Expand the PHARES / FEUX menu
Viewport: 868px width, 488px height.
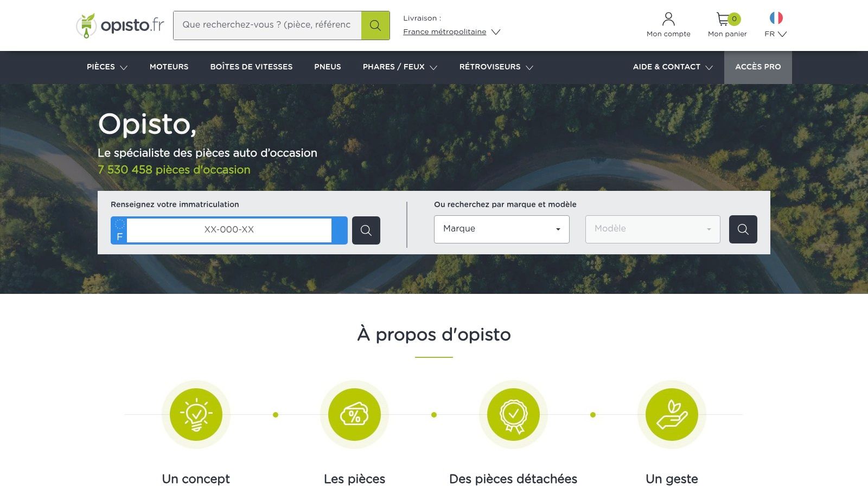pos(399,67)
